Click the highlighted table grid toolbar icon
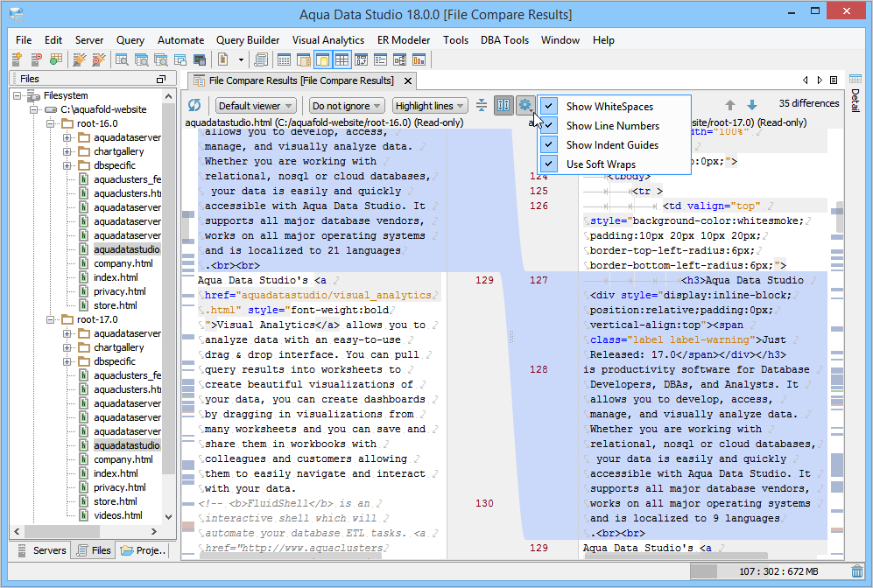This screenshot has width=873, height=588. pyautogui.click(x=341, y=59)
